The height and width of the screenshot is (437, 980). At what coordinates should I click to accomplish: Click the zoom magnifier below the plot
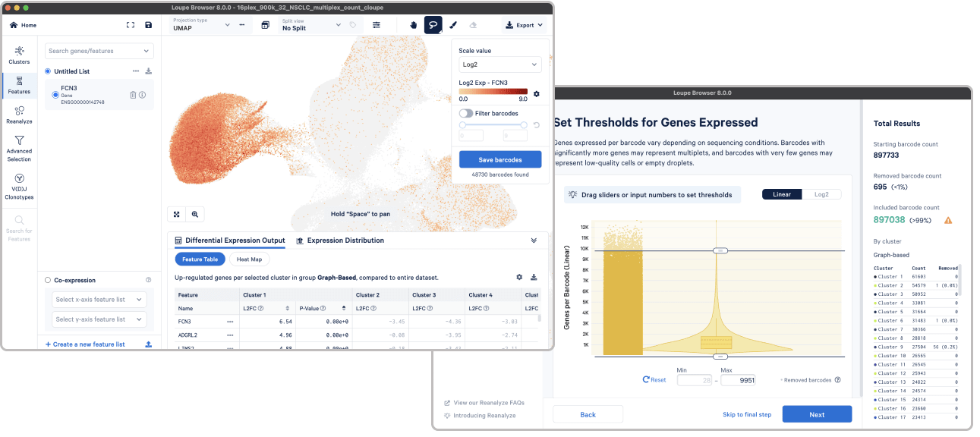pyautogui.click(x=195, y=215)
